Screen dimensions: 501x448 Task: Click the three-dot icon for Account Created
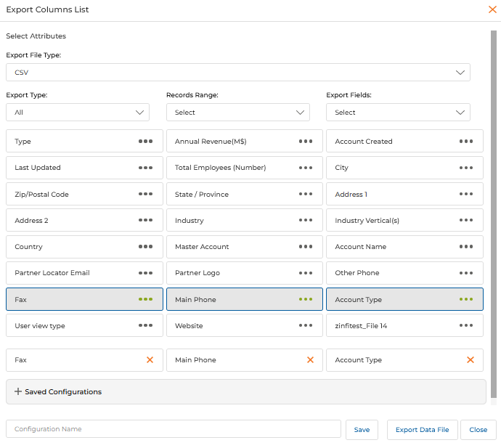point(466,142)
